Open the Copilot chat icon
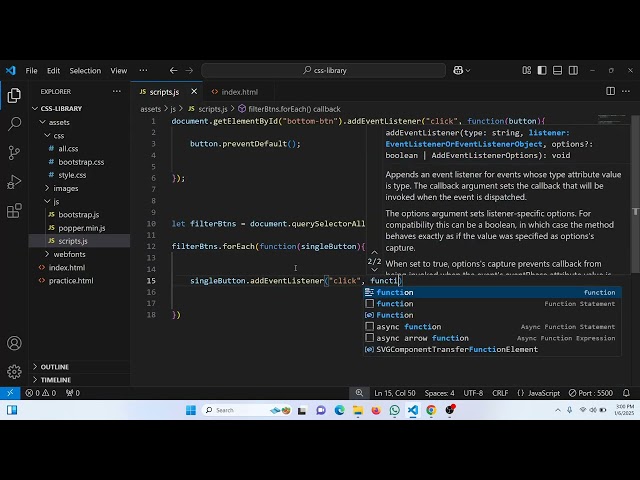Image resolution: width=640 pixels, height=480 pixels. pyautogui.click(x=458, y=70)
